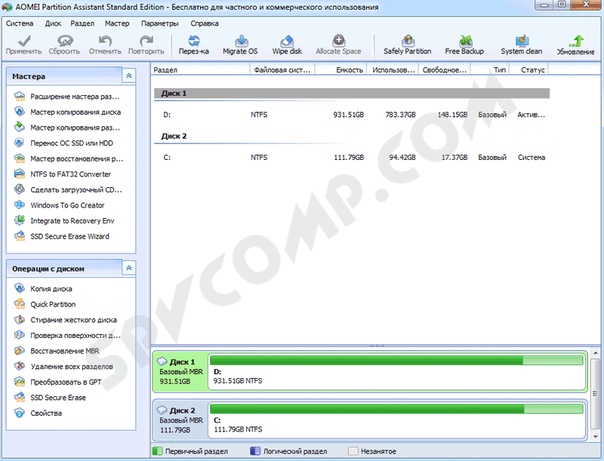
Task: Open Сделать загрузочный CD wizard
Action: click(68, 190)
